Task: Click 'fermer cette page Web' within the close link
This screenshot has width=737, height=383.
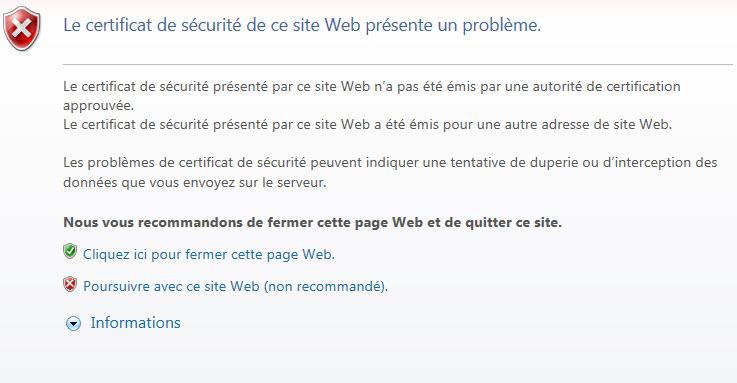Action: coord(259,254)
